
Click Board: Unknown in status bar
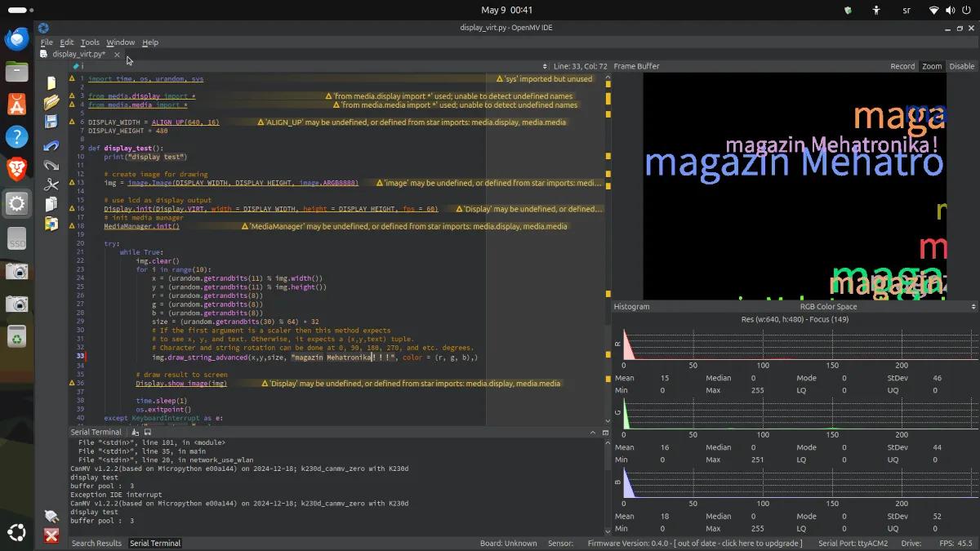click(508, 543)
